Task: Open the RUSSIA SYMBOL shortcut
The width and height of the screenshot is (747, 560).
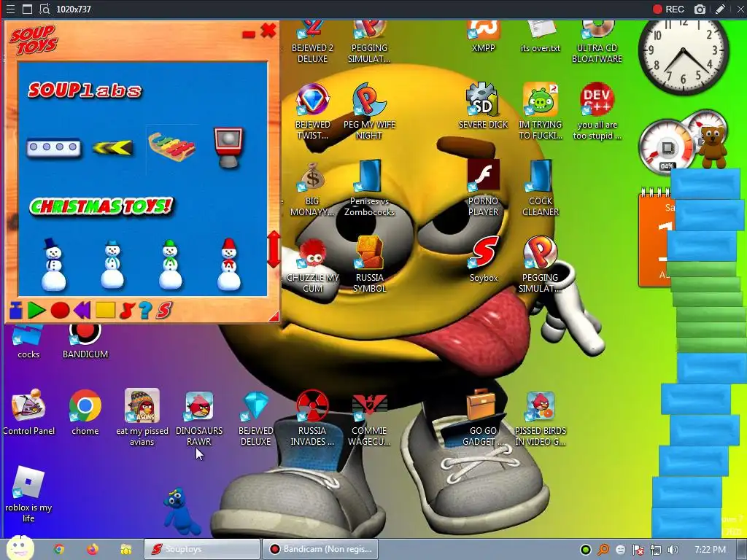Action: point(369,264)
